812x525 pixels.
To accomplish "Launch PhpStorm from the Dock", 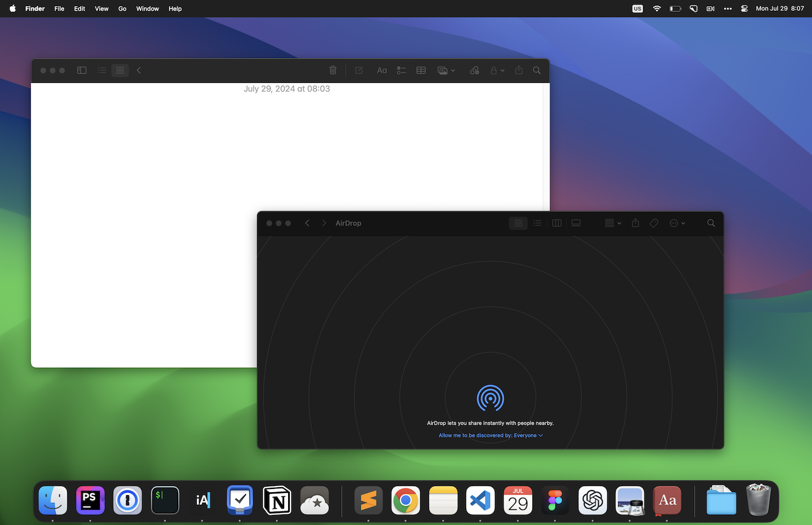I will tap(90, 500).
